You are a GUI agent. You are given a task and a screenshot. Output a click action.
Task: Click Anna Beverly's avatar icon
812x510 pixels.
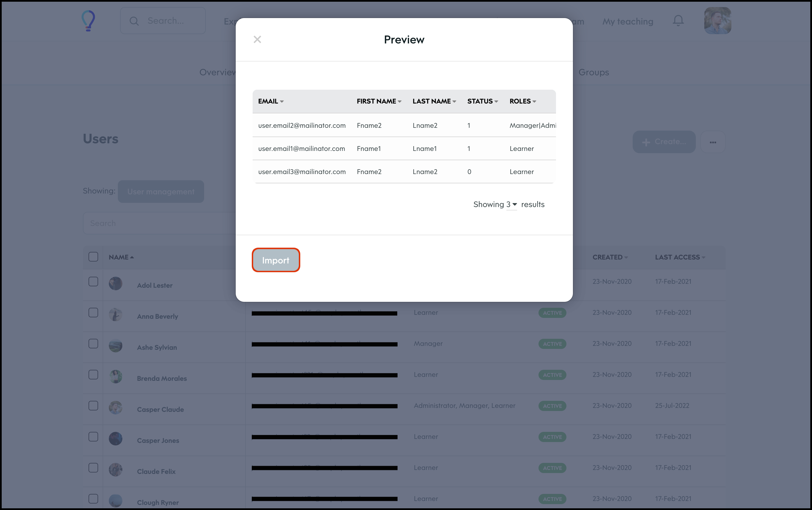[x=116, y=315]
